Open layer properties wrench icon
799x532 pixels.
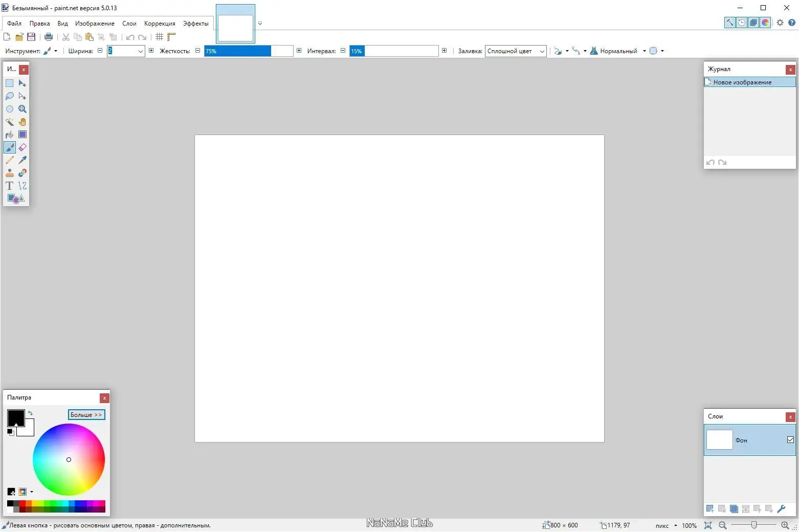coord(781,509)
